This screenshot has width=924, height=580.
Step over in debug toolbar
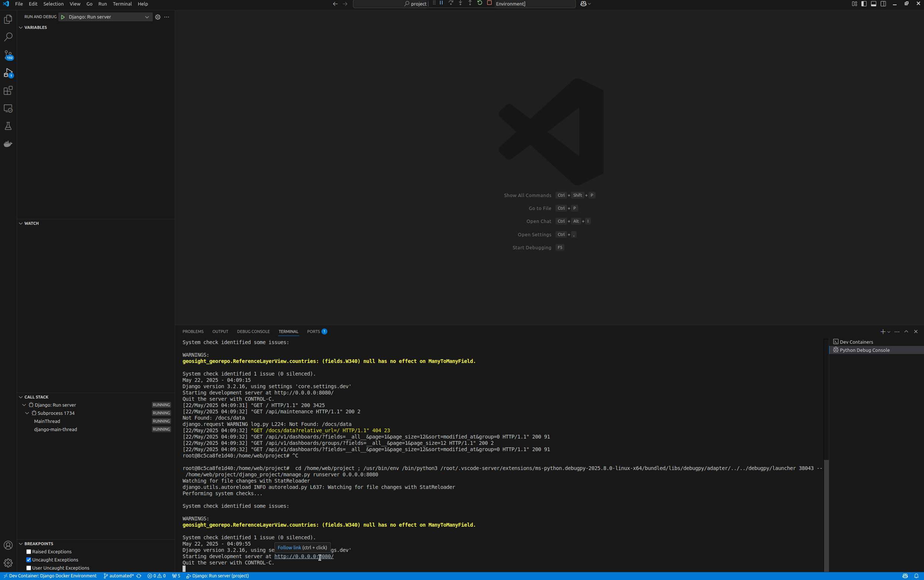[451, 3]
